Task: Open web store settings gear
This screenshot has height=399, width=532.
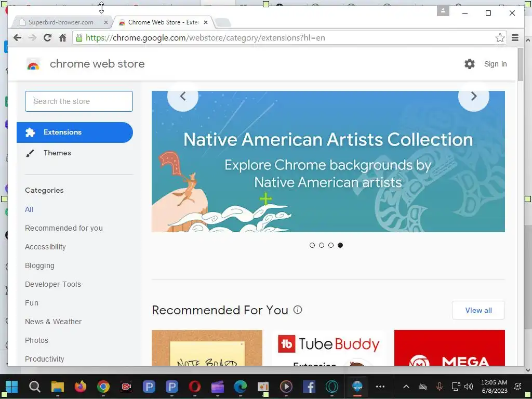Action: (470, 64)
